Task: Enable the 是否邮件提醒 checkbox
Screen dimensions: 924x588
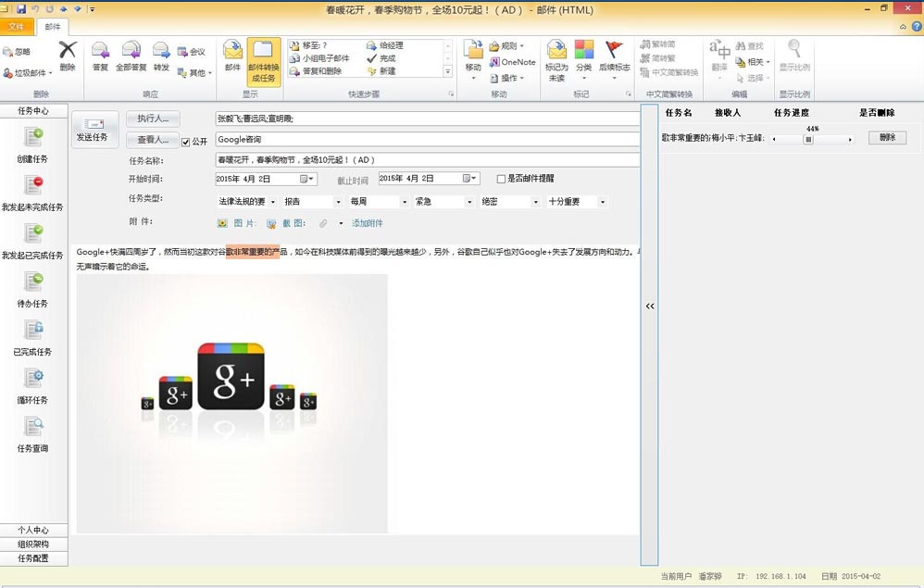Action: tap(501, 179)
